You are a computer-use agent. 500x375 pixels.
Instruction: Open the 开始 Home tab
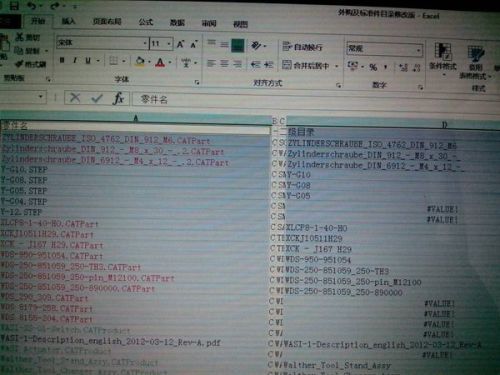pyautogui.click(x=38, y=21)
